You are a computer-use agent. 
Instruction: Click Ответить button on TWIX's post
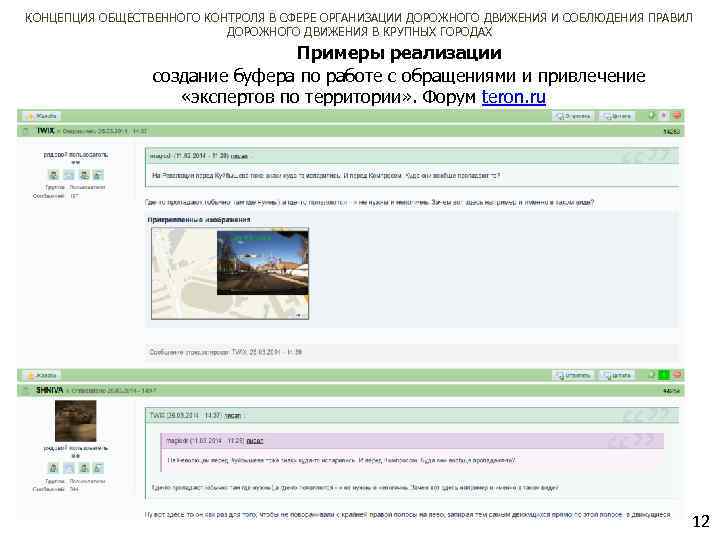(x=573, y=116)
